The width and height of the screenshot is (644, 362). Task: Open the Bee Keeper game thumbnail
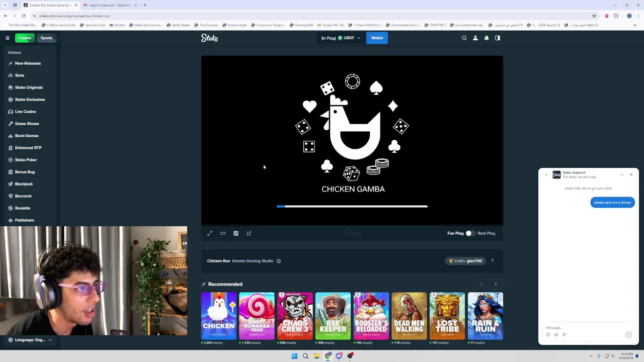click(x=333, y=316)
